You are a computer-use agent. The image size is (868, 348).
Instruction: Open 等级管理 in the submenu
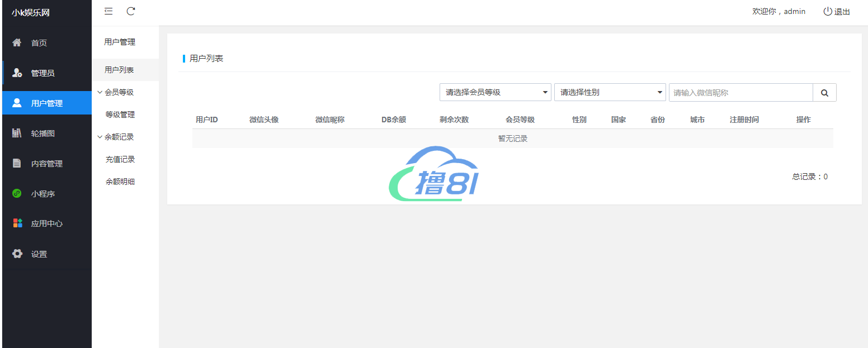(x=120, y=115)
